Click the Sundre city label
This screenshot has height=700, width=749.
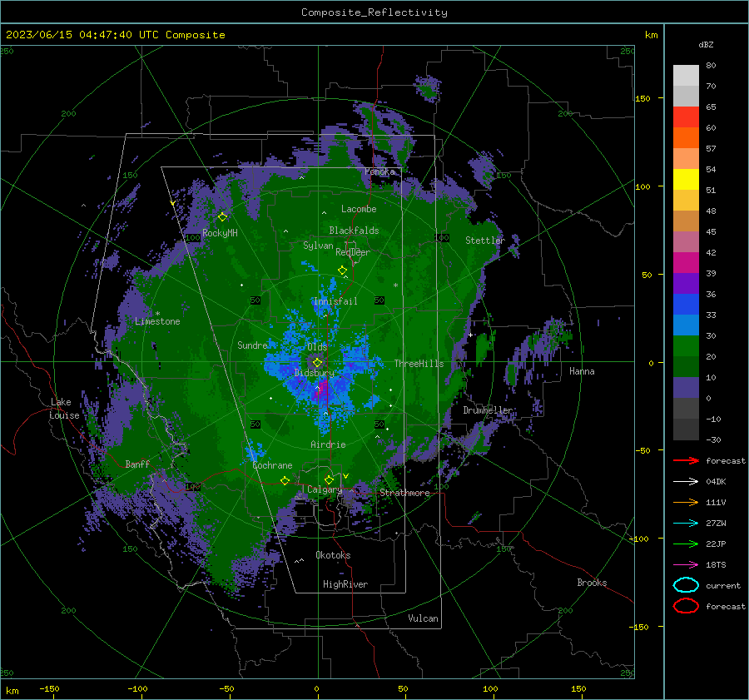point(252,345)
